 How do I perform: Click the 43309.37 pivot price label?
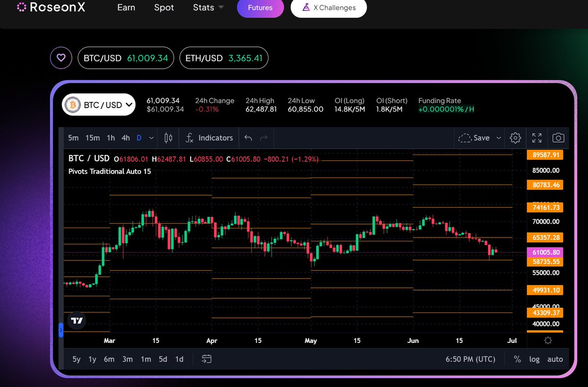click(545, 312)
